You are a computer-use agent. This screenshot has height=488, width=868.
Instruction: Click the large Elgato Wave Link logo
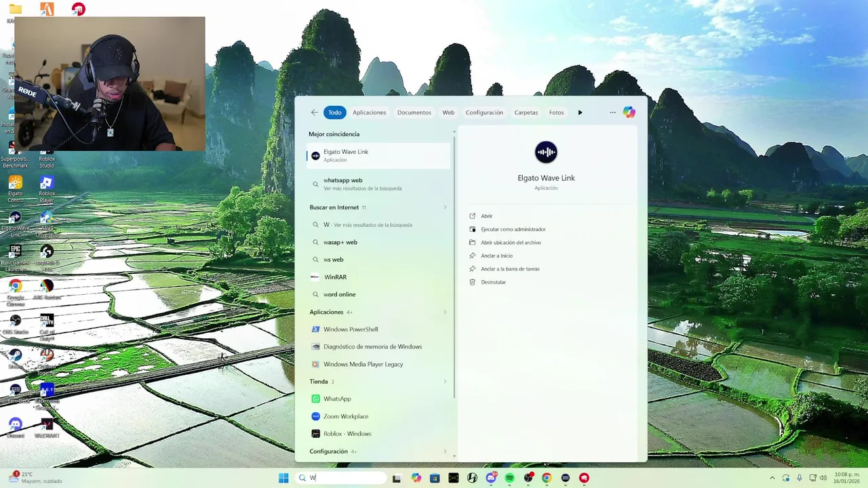pos(546,152)
